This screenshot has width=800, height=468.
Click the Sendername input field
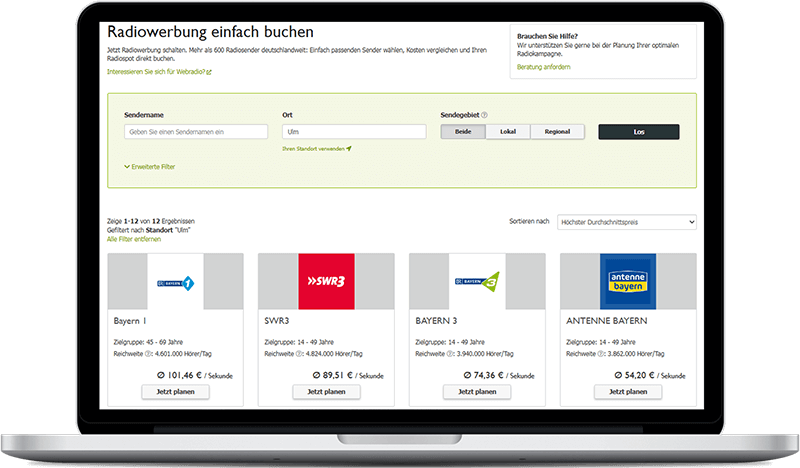[x=196, y=132]
